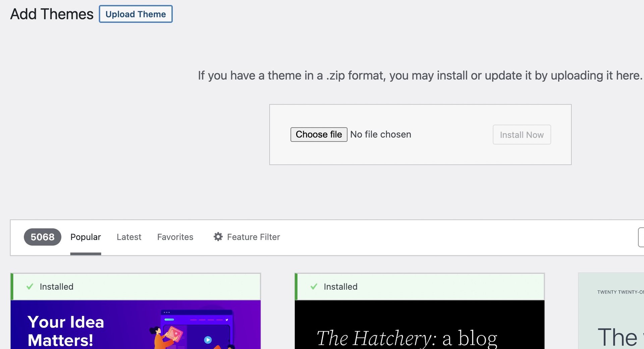644x349 pixels.
Task: Focus the search field at right edge
Action: click(x=641, y=237)
